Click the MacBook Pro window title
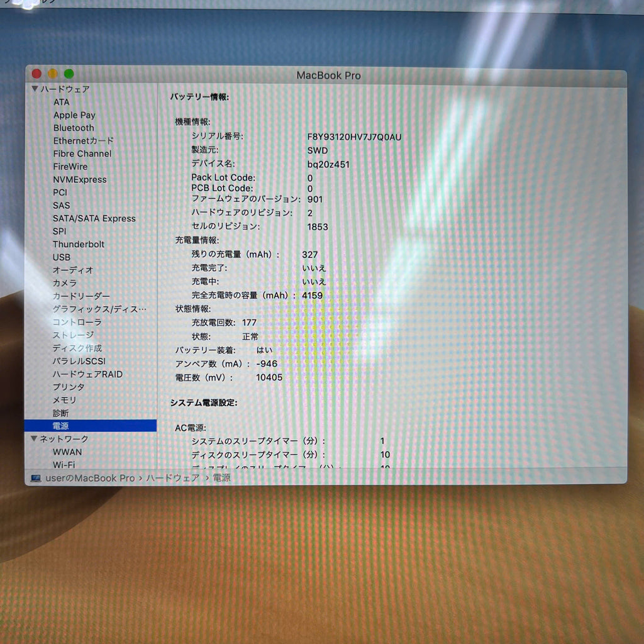 (x=328, y=75)
